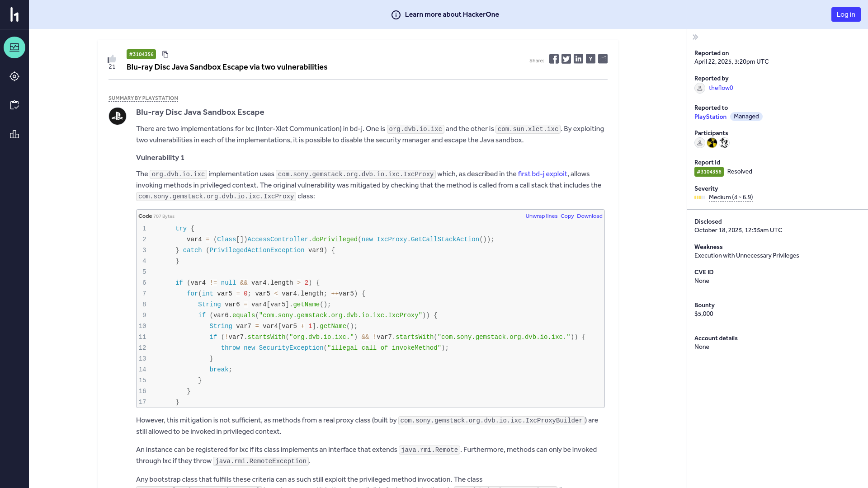Upvote the report with the thumbs-up
This screenshot has height=488, width=868.
(112, 59)
